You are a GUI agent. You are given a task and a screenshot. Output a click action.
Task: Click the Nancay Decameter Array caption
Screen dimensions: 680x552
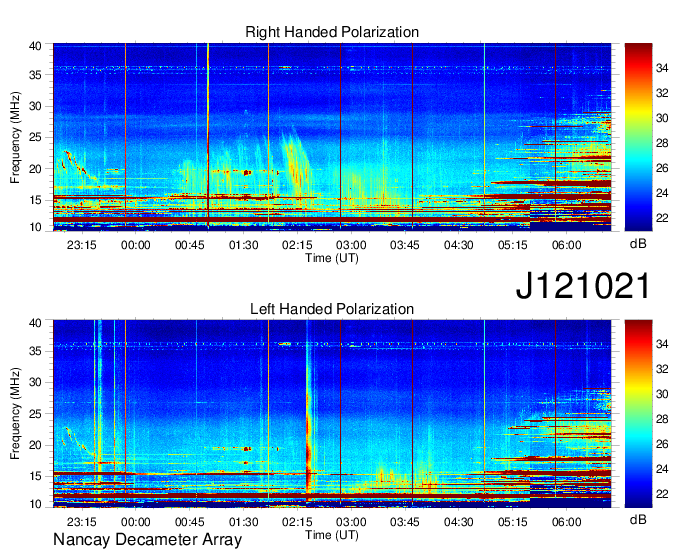[x=147, y=540]
